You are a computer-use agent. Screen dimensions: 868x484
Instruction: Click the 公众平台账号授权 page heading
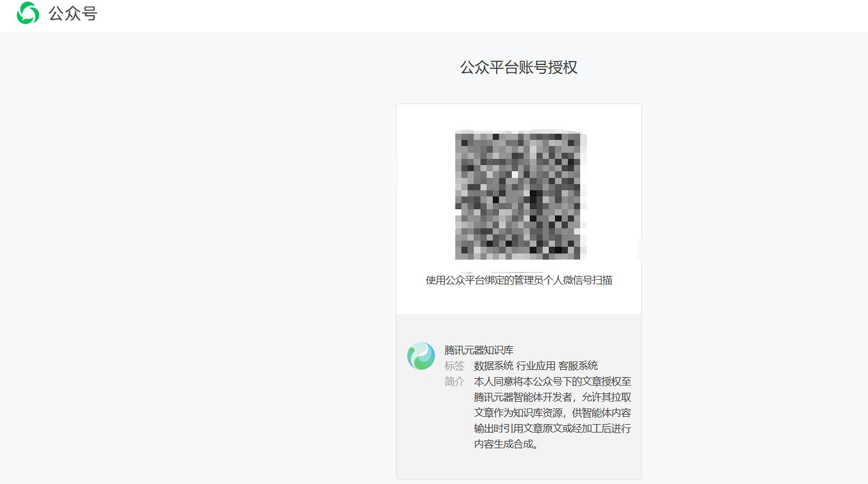click(519, 68)
